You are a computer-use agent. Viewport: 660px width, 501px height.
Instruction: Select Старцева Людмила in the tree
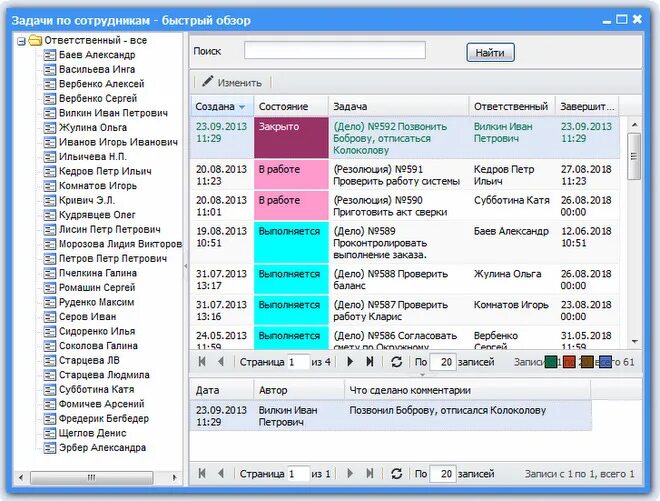pyautogui.click(x=104, y=375)
